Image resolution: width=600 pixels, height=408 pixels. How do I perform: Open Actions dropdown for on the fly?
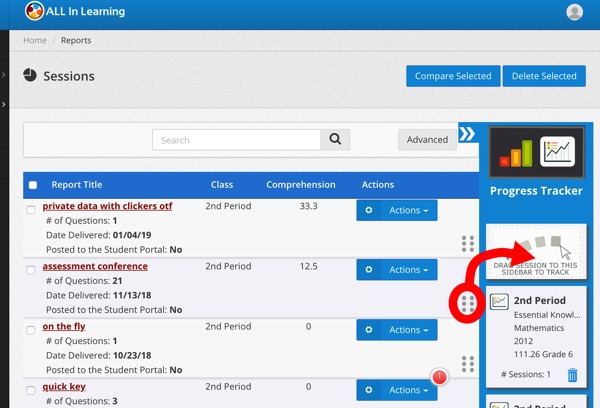[408, 330]
